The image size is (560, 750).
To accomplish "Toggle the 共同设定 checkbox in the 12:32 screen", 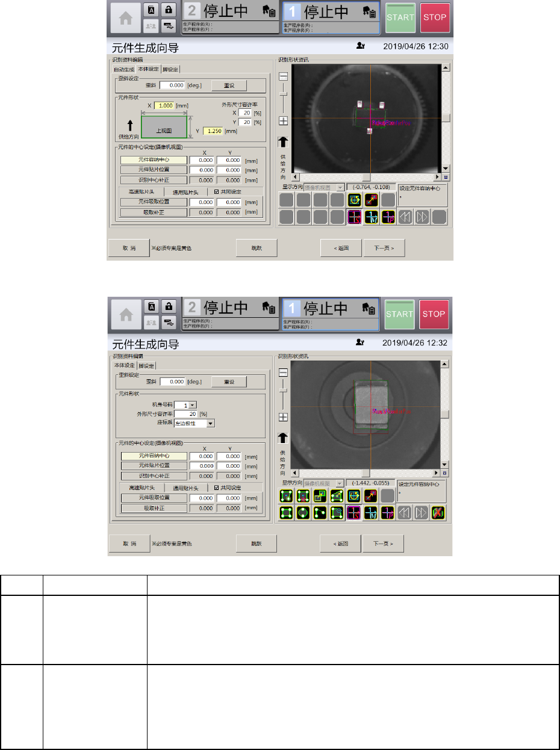I will point(217,488).
